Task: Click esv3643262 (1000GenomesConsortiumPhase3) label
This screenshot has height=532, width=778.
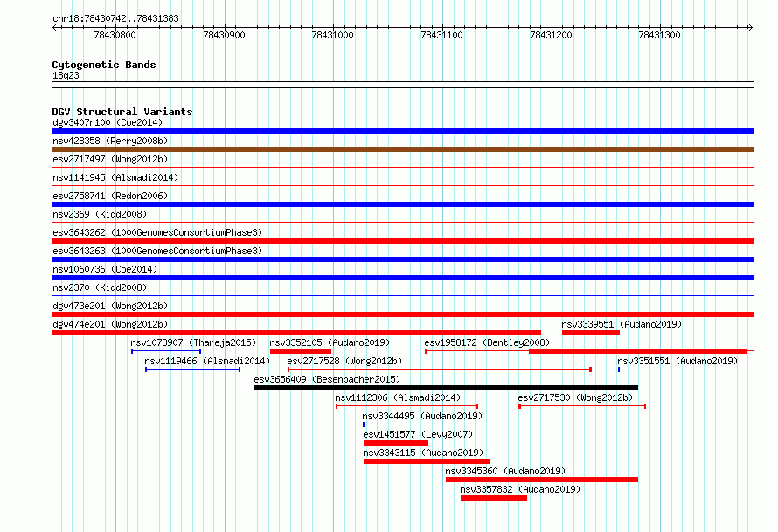Action: click(157, 232)
